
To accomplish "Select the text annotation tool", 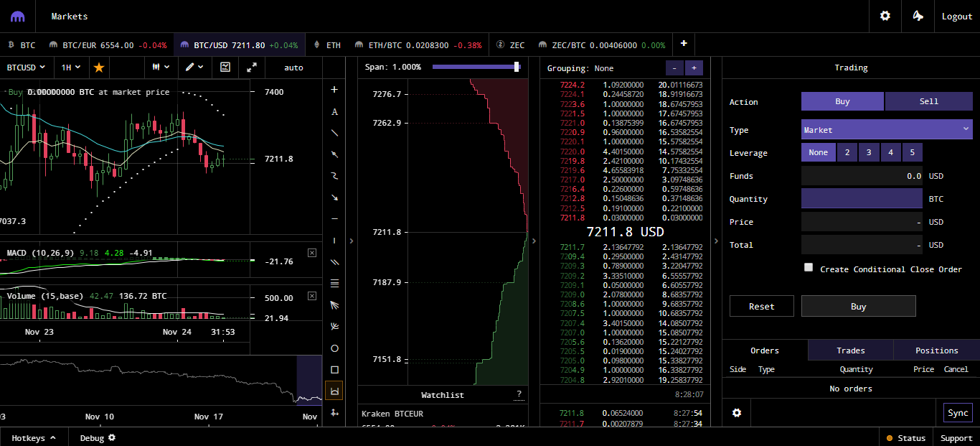I will click(x=334, y=111).
